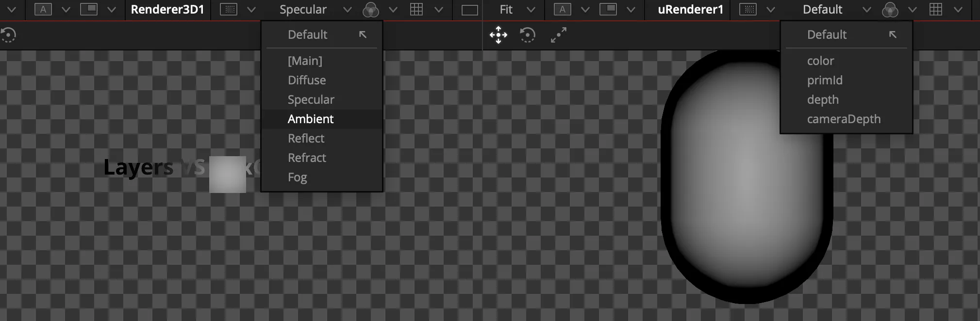Click the move/translate tool in right viewer
The width and height of the screenshot is (980, 321).
click(x=498, y=35)
